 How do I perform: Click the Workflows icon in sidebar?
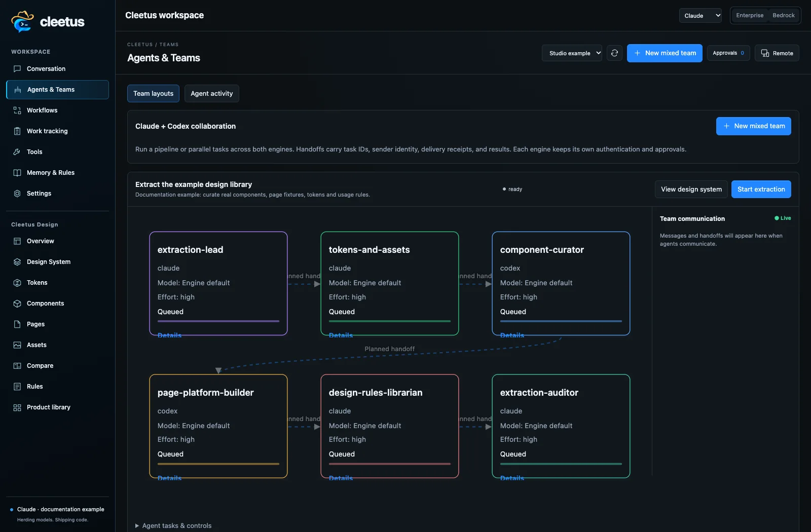pyautogui.click(x=17, y=110)
